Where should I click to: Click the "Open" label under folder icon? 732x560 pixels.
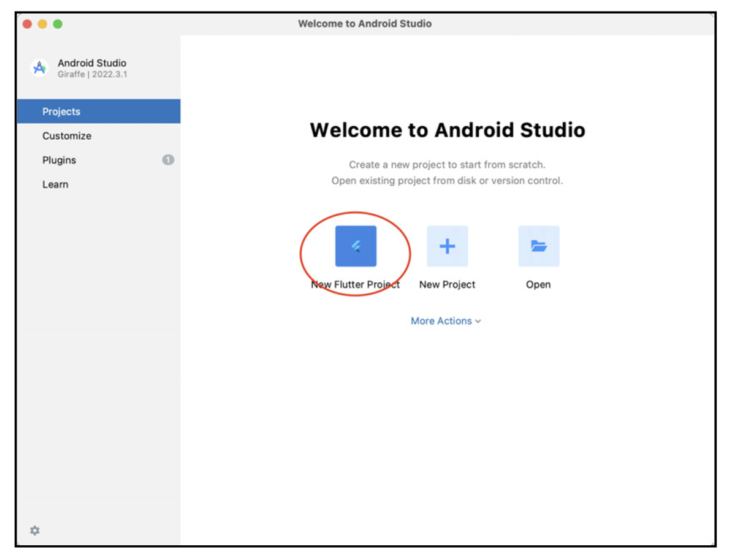[538, 284]
